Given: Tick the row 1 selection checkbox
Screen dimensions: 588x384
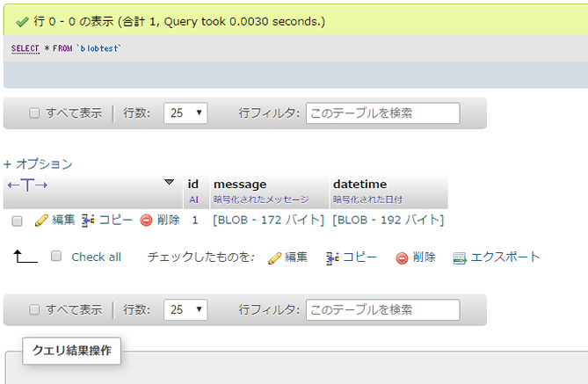Looking at the screenshot, I should tap(17, 221).
